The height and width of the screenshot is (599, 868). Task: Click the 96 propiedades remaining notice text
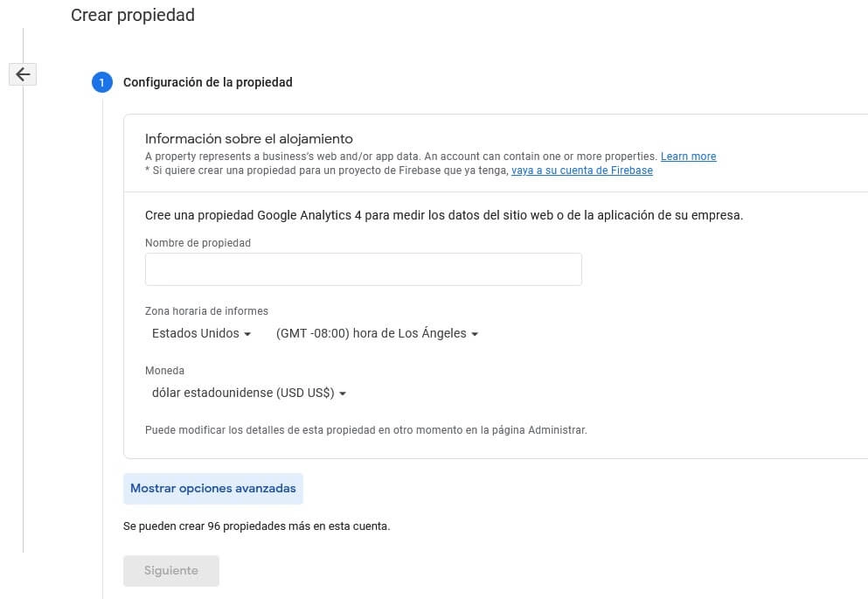pyautogui.click(x=256, y=526)
